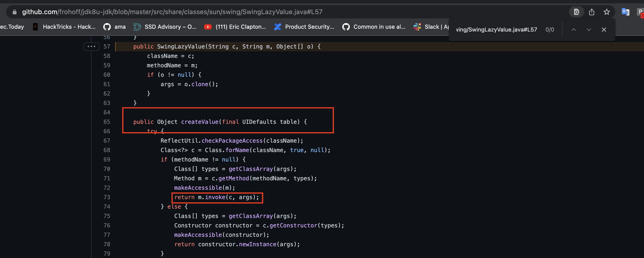
Task: Click the createValue method name
Action: pyautogui.click(x=200, y=122)
